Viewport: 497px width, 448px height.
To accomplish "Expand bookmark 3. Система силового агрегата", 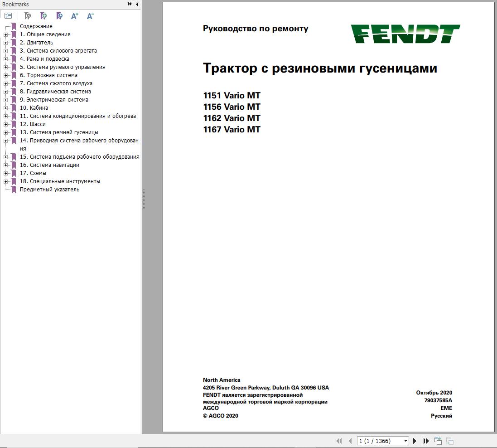I will click(5, 51).
